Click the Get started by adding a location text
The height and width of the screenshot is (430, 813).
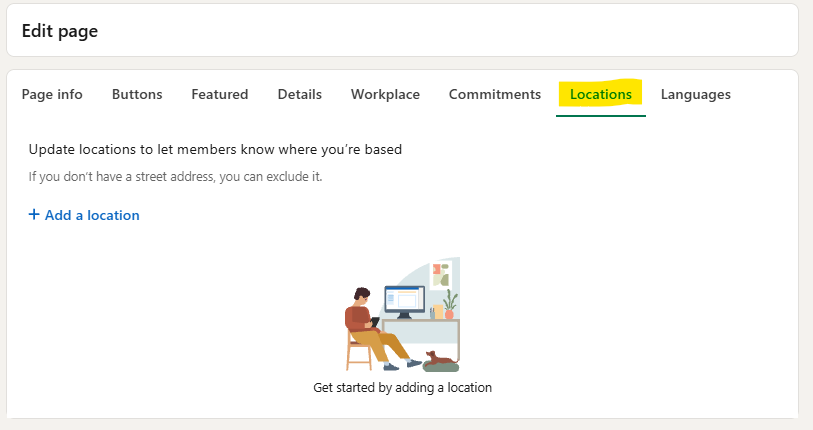402,387
